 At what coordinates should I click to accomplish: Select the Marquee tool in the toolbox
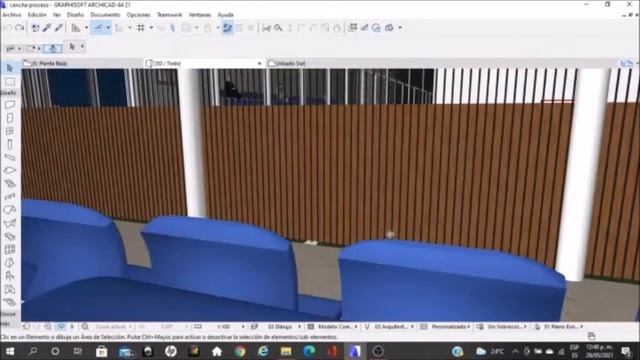[x=10, y=82]
